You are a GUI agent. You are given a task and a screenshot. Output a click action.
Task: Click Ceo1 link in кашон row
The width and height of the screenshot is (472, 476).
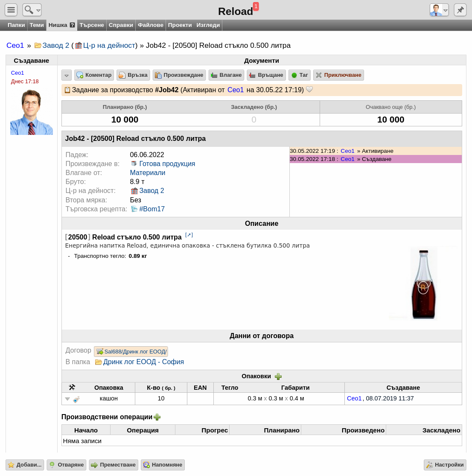(354, 398)
